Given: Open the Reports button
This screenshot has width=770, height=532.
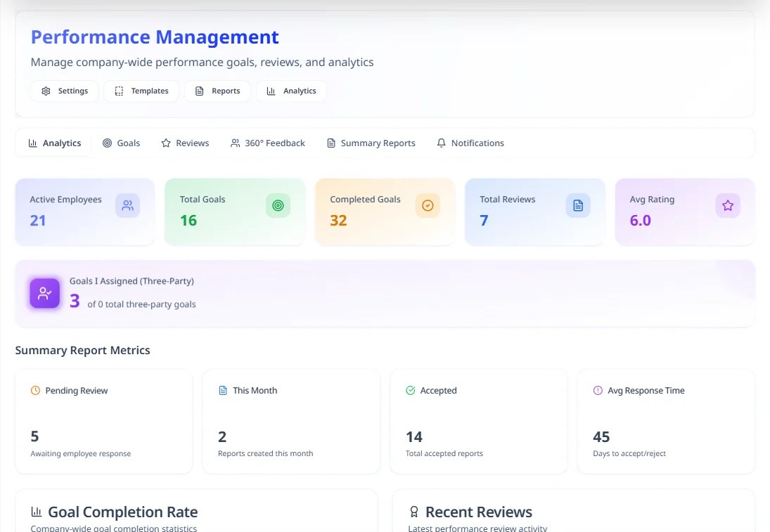Looking at the screenshot, I should coord(217,91).
